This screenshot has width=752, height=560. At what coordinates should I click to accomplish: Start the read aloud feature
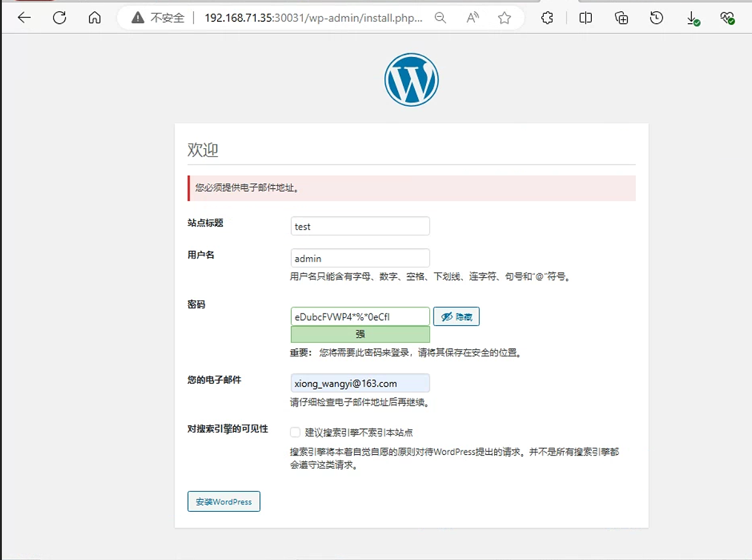(x=473, y=18)
